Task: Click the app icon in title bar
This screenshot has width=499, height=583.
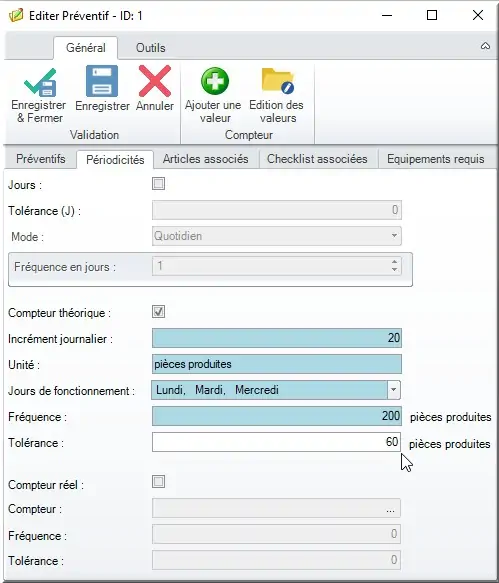Action: [x=16, y=16]
